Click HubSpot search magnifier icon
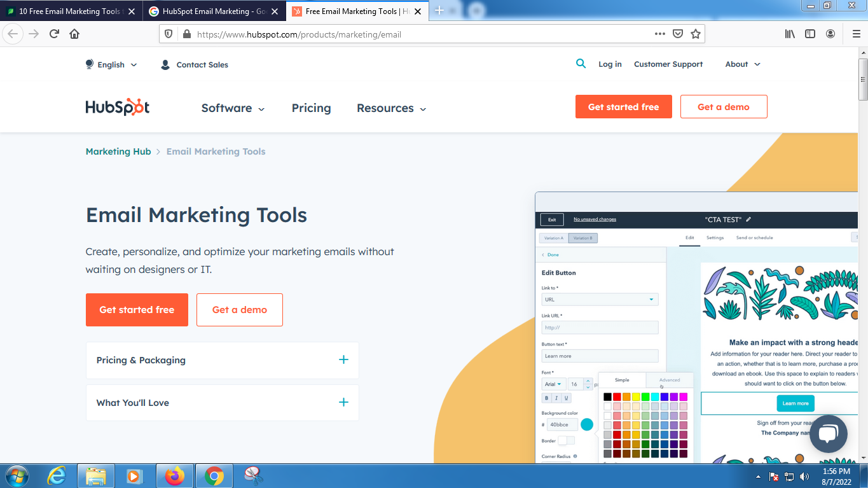Screen dimensions: 868x488 pos(581,64)
